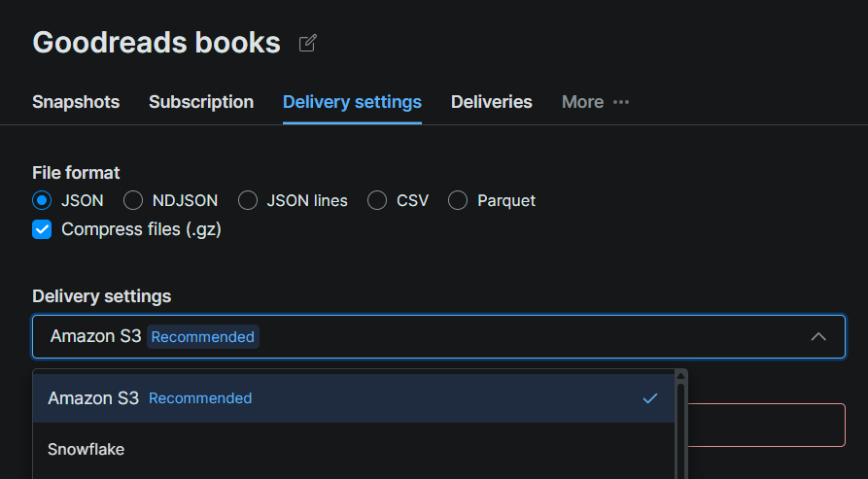Uncheck Compress files (.gz) checkbox

coord(42,229)
